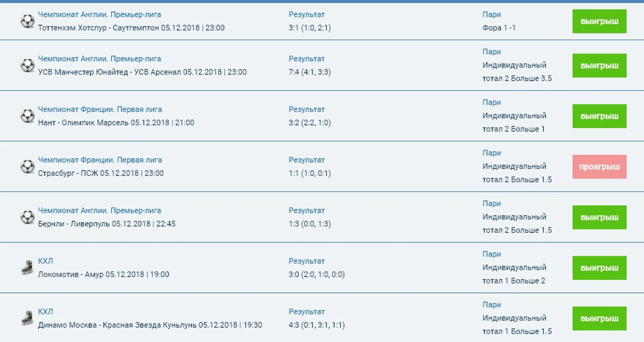The width and height of the screenshot is (644, 342).
Task: Click Результат label in Страсбург - ПСЖ row
Action: 307,160
